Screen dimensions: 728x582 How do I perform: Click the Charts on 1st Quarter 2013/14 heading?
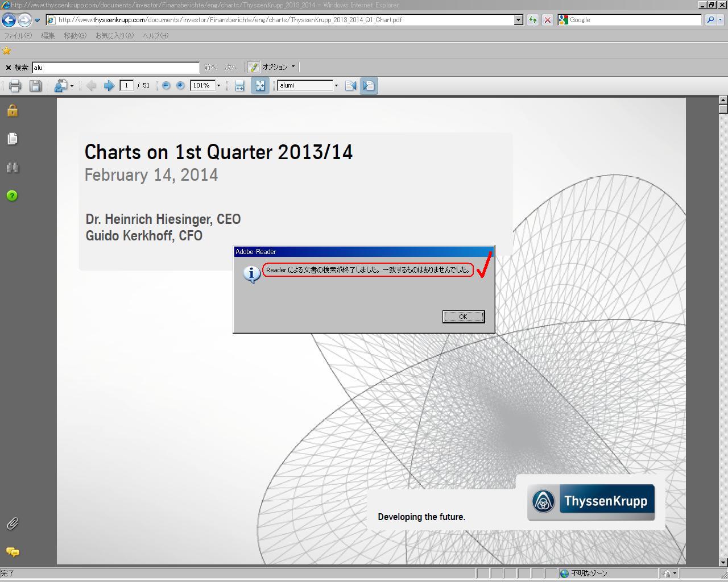(x=219, y=152)
